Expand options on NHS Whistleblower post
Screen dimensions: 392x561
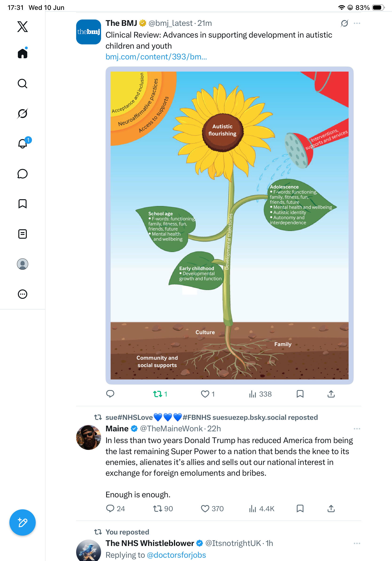click(x=357, y=543)
